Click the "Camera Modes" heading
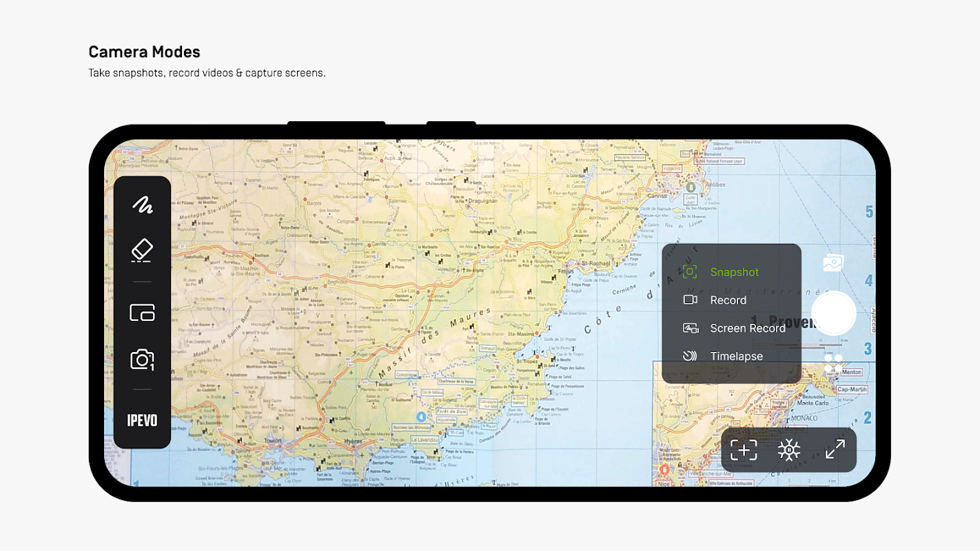 [x=144, y=52]
